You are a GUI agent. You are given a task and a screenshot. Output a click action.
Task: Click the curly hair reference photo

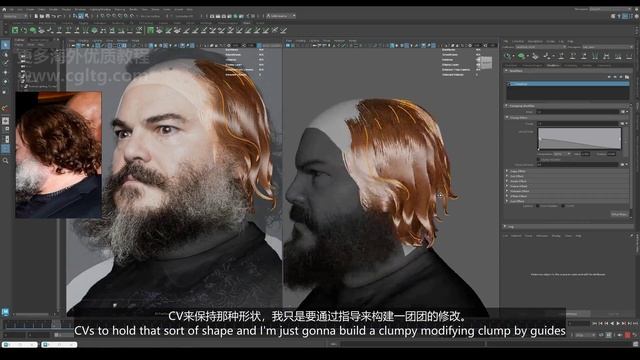[x=58, y=154]
